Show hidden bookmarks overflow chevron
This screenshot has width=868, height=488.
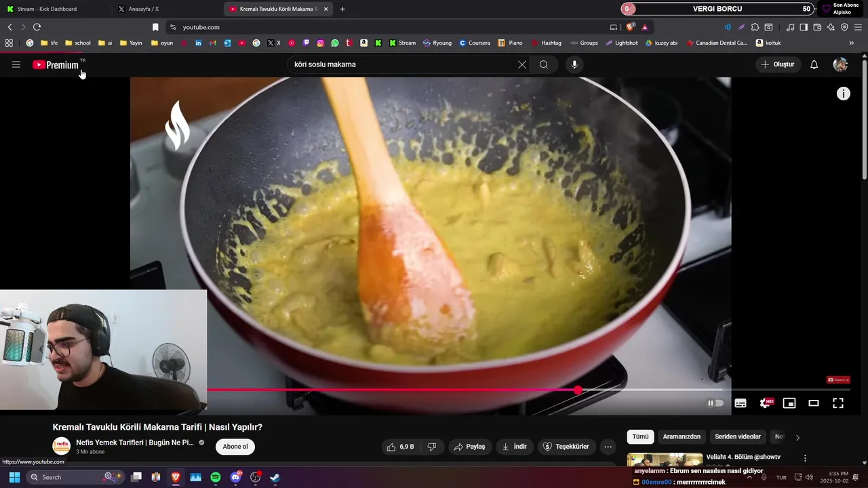click(851, 43)
